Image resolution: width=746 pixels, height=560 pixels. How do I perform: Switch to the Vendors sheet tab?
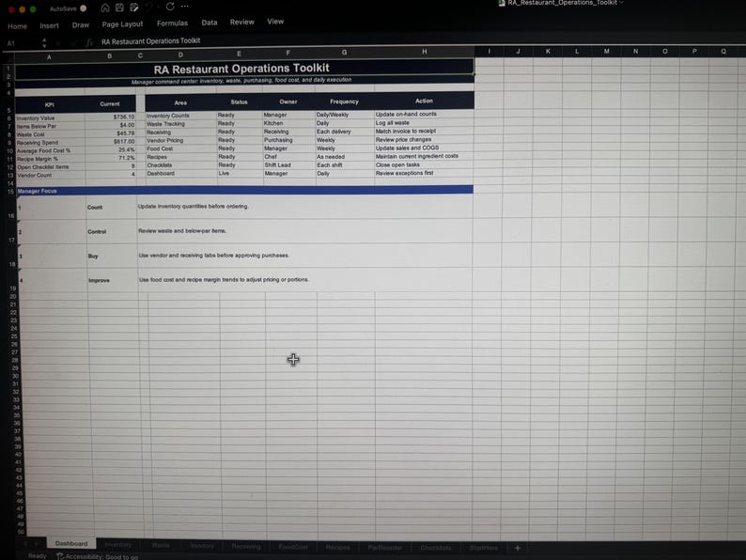pos(202,546)
